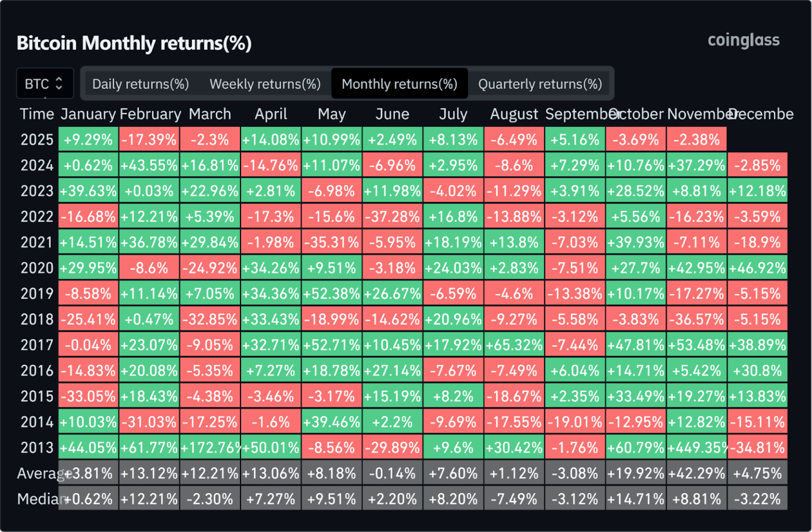Screen dimensions: 812x532
Task: Switch to Daily returns(%) tab
Action: click(141, 84)
